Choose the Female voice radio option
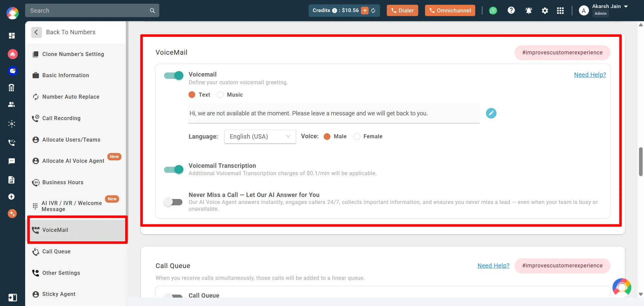Screen dimensions: 644x306 [357, 137]
